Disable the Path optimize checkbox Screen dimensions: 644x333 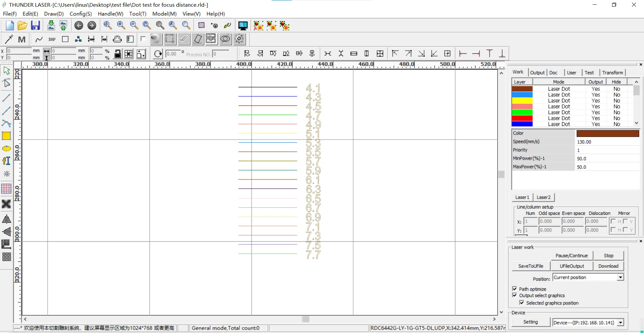tap(515, 289)
